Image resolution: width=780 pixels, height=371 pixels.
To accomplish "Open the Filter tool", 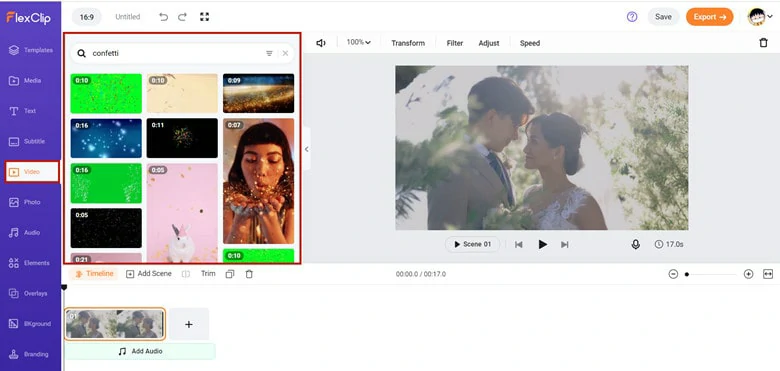I will pos(455,43).
